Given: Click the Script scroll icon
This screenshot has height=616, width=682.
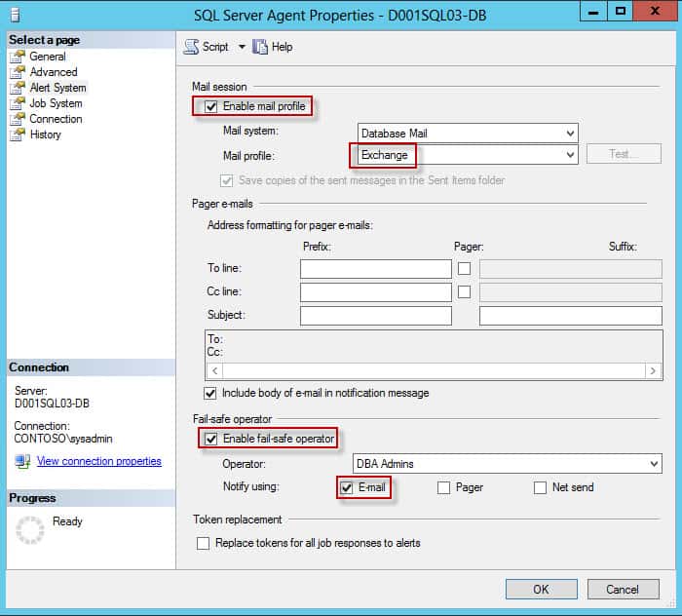Looking at the screenshot, I should pyautogui.click(x=191, y=47).
